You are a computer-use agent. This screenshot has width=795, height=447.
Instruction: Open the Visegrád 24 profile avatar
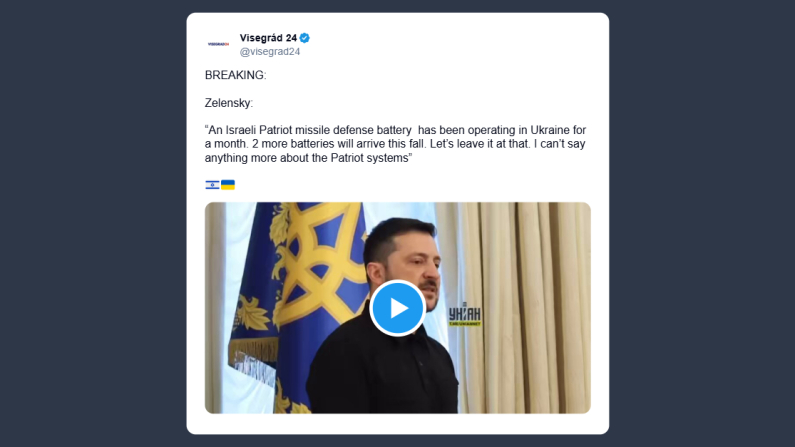pos(219,44)
